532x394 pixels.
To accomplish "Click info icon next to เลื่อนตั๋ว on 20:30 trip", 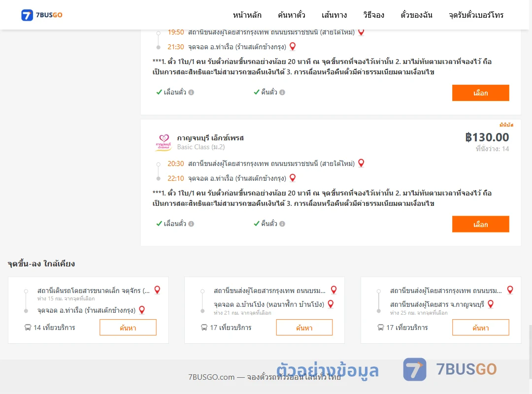I will pyautogui.click(x=191, y=224).
